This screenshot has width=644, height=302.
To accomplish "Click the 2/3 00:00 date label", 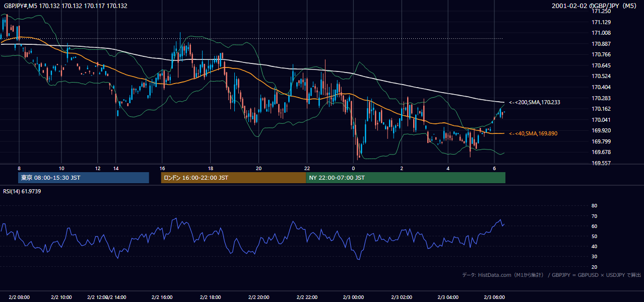I will [353, 297].
